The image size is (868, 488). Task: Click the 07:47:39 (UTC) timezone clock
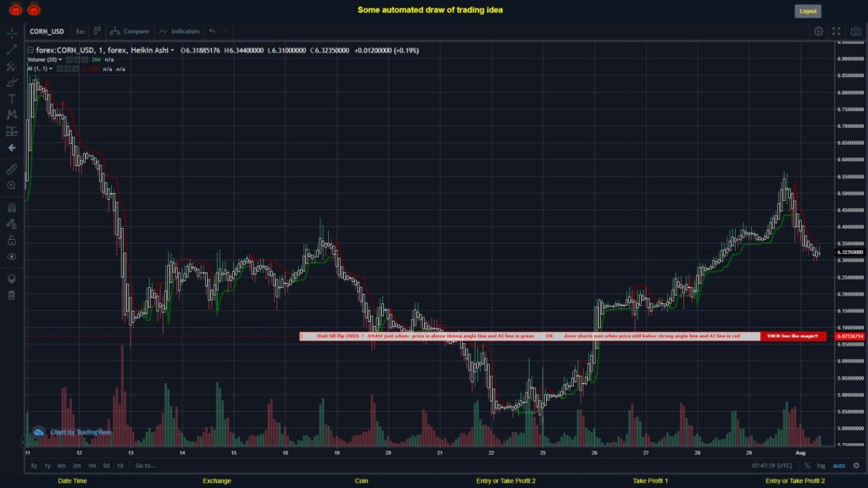coord(771,466)
